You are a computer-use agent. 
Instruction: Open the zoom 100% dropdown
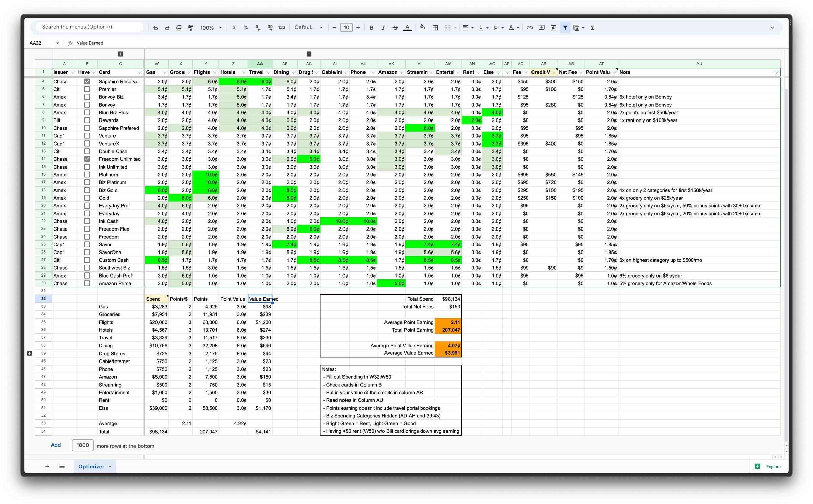click(x=210, y=28)
